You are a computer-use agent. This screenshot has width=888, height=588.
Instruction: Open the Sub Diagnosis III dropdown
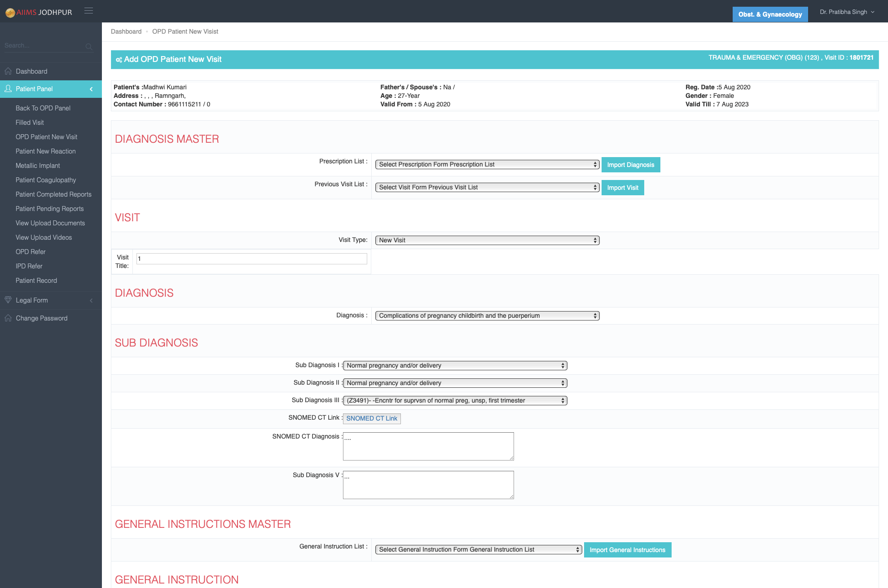tap(455, 401)
